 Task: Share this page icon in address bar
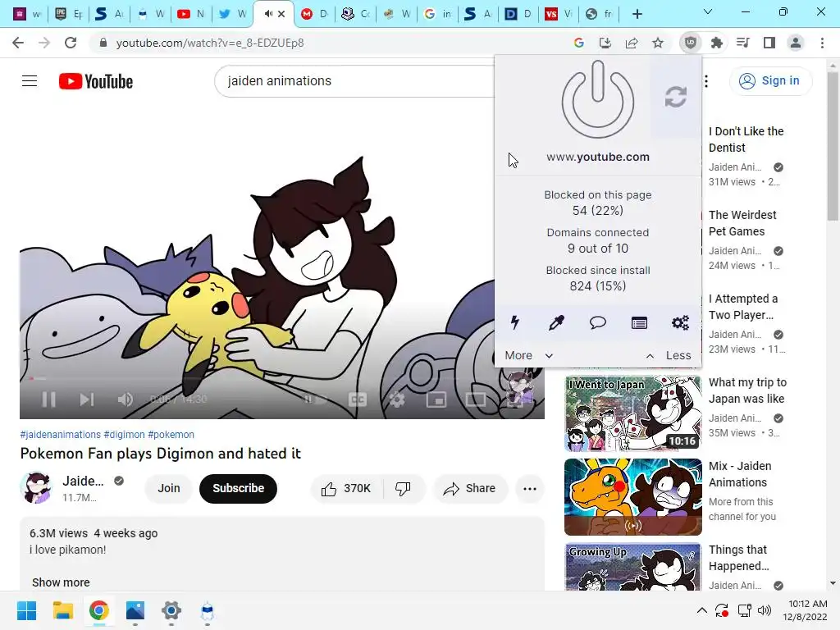pyautogui.click(x=632, y=43)
